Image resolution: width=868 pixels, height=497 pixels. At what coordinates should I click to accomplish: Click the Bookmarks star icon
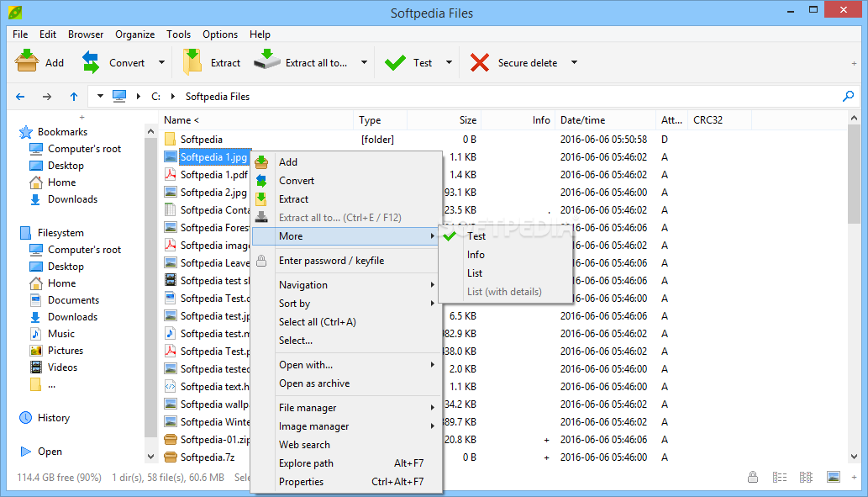[x=25, y=132]
